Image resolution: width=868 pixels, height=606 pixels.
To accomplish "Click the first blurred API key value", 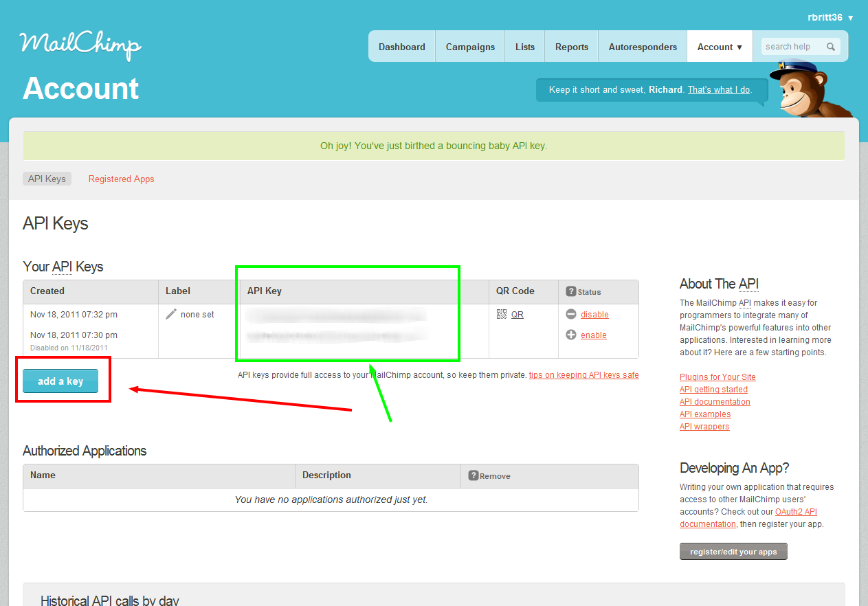I will [x=336, y=315].
